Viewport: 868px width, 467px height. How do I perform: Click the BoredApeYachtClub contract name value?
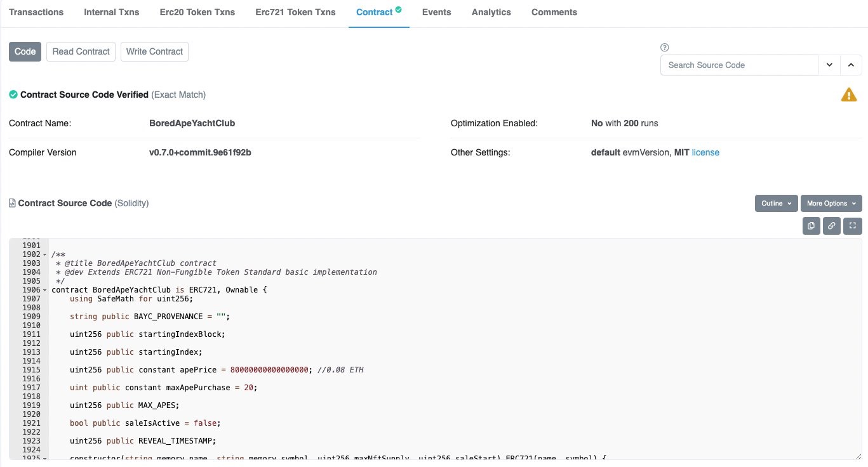point(192,123)
